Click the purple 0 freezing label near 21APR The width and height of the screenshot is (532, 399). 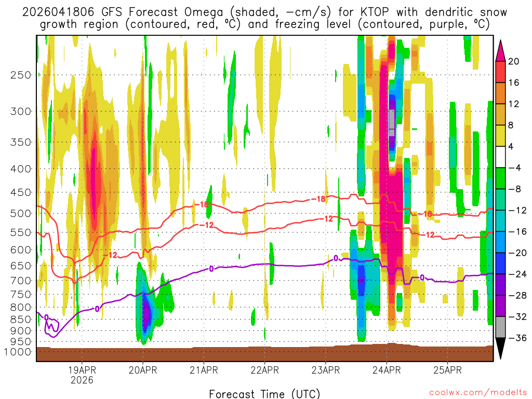point(211,269)
